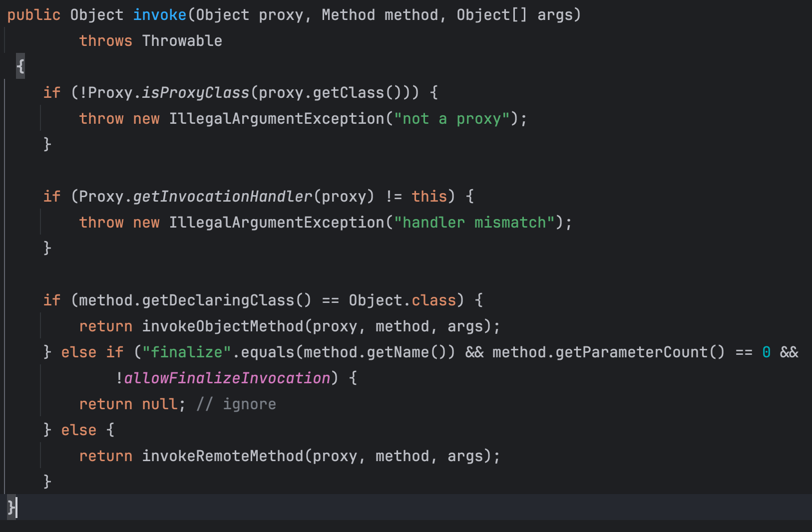Image resolution: width=812 pixels, height=532 pixels.
Task: Click 'Object[] args' parameter in signature
Action: [x=515, y=15]
